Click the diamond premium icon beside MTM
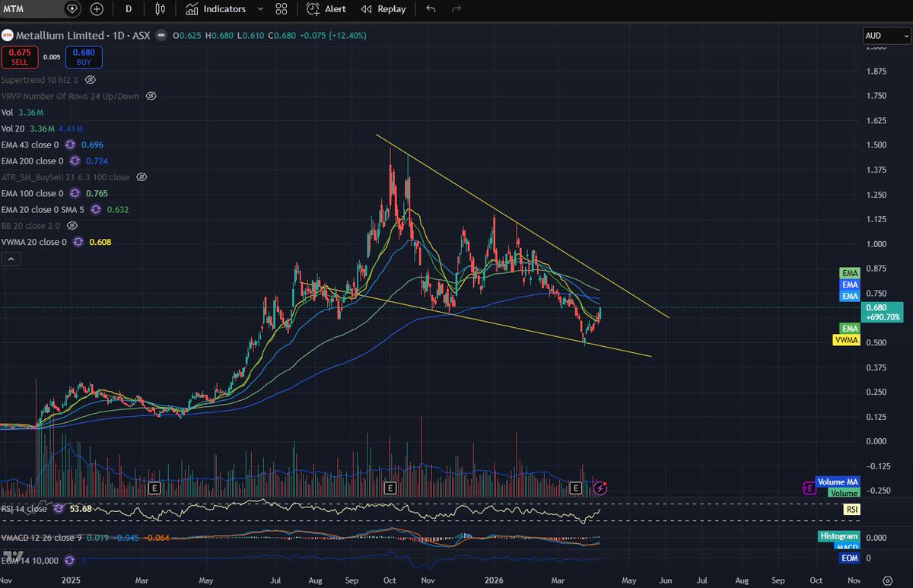The height and width of the screenshot is (588, 913). click(x=72, y=9)
